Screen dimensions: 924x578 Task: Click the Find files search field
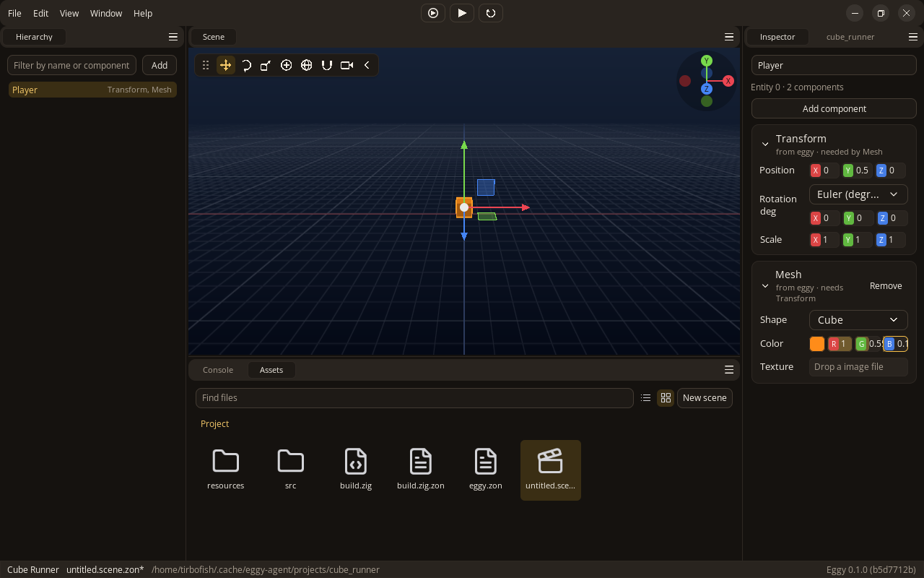click(x=414, y=398)
